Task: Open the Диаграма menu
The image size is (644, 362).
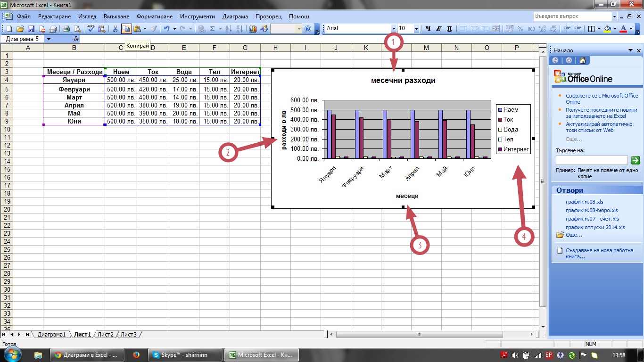Action: pos(236,16)
